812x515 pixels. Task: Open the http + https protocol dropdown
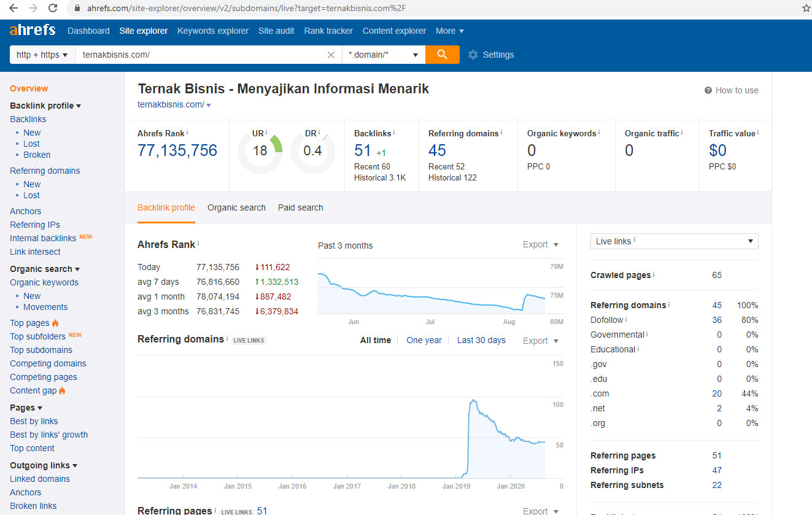pyautogui.click(x=42, y=55)
